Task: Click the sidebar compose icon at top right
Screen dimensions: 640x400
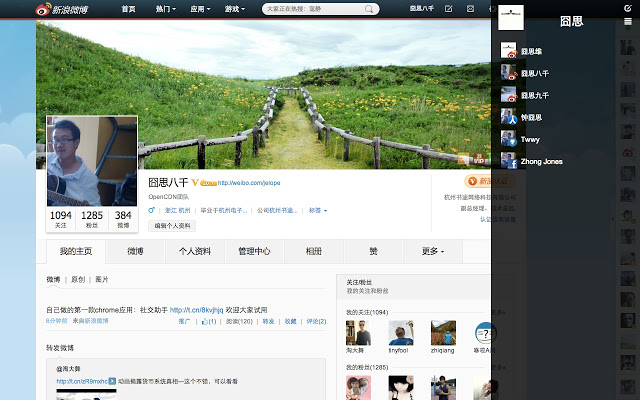Action: pyautogui.click(x=628, y=8)
